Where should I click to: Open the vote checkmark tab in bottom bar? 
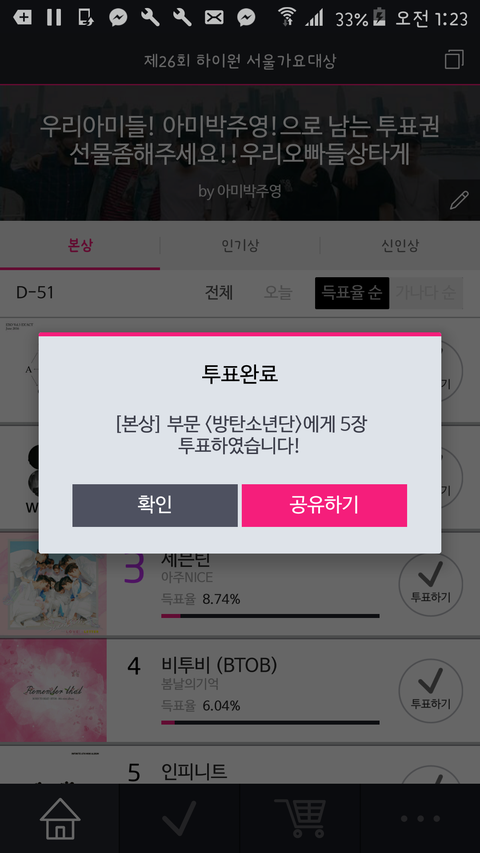(180, 818)
